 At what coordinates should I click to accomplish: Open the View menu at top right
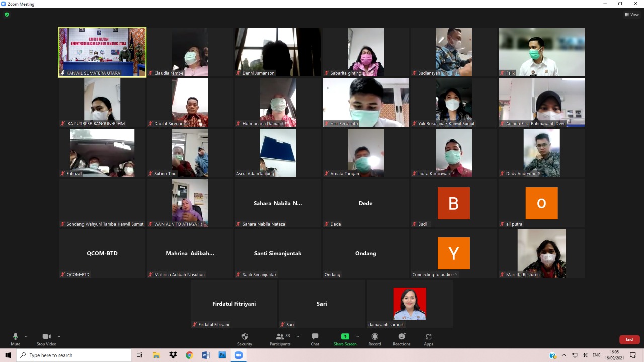[x=631, y=15]
